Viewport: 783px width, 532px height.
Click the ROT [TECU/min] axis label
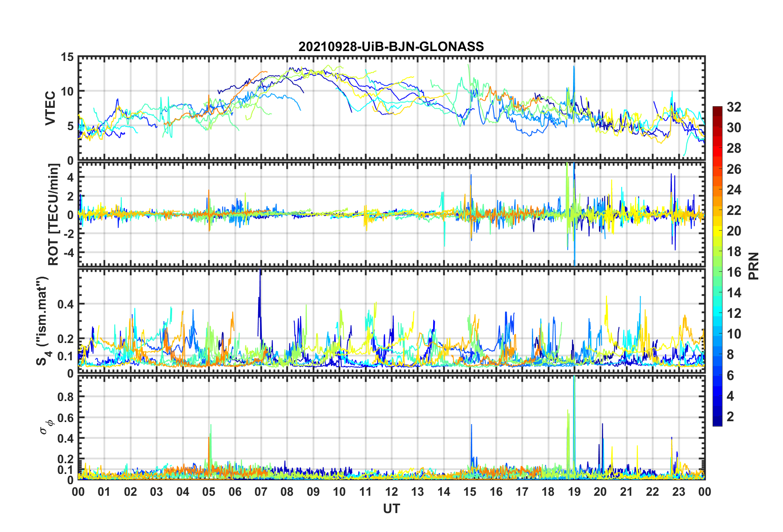[54, 215]
